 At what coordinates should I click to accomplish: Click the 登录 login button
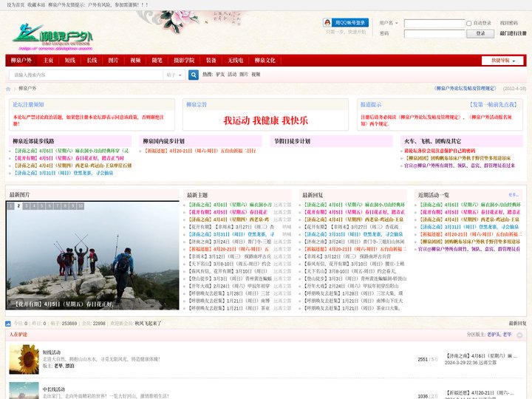click(x=480, y=33)
